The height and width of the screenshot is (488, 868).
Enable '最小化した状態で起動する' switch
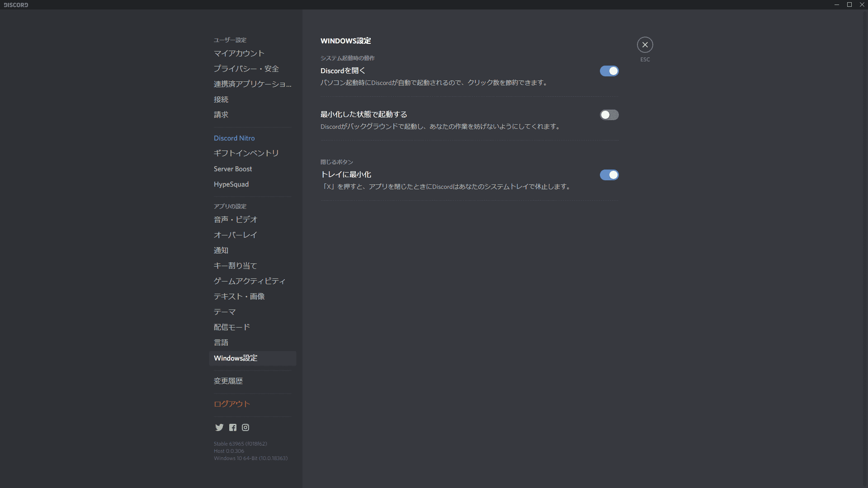click(x=609, y=115)
